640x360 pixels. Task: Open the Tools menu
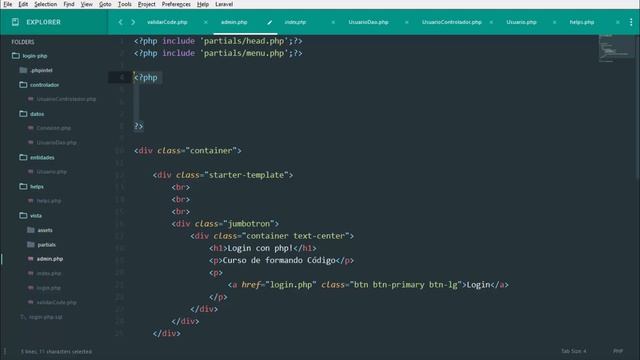124,4
